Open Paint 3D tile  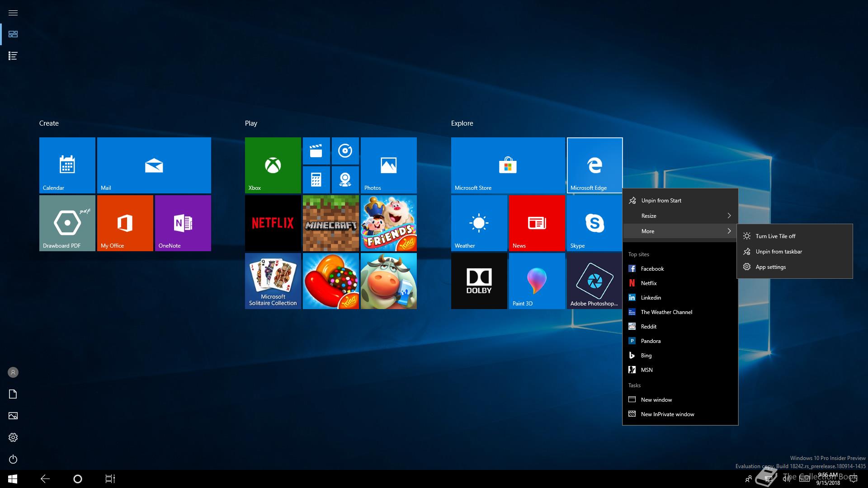point(537,281)
